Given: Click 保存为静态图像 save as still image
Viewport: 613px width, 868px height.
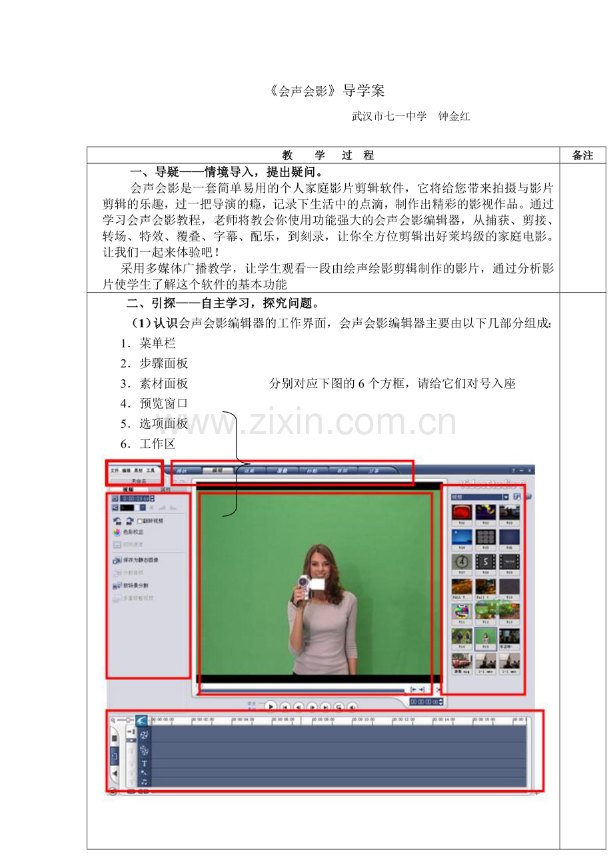Looking at the screenshot, I should (135, 560).
